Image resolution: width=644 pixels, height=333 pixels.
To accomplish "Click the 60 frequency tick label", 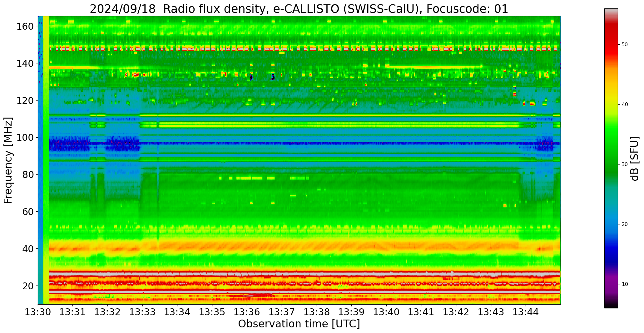I will click(28, 212).
